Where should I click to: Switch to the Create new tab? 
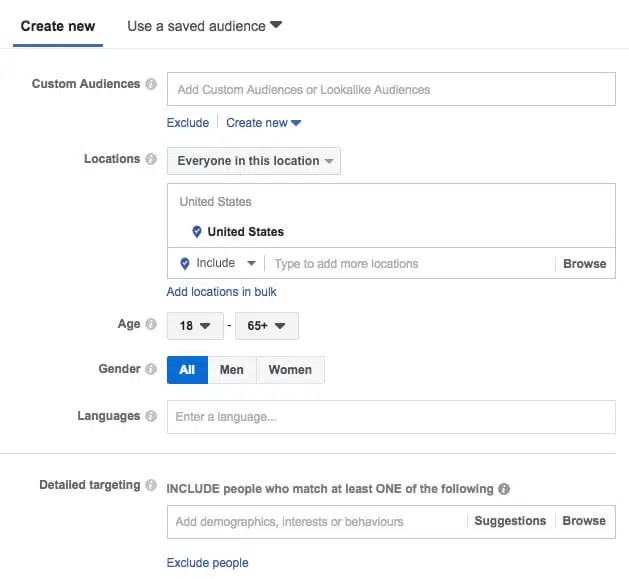click(x=58, y=26)
